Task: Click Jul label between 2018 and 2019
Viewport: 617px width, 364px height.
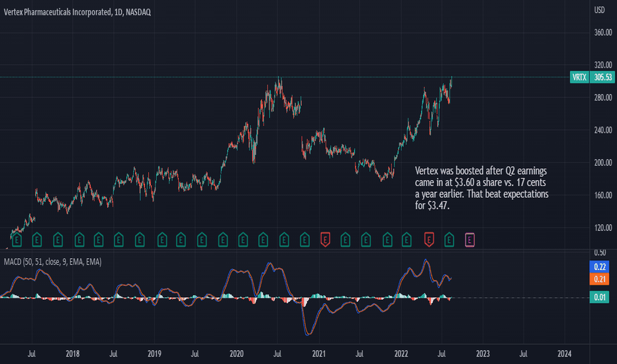Action: pos(113,354)
